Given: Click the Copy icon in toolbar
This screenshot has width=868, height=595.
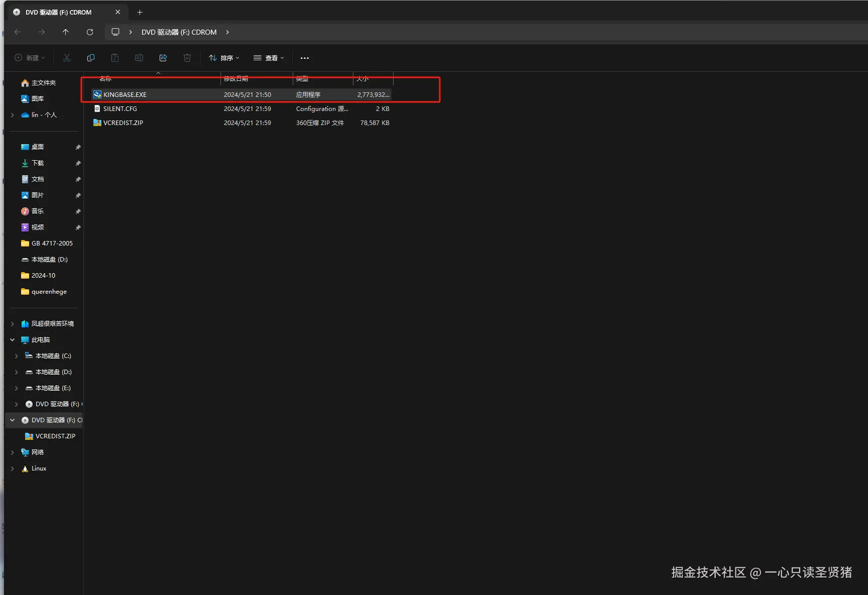Looking at the screenshot, I should click(91, 58).
